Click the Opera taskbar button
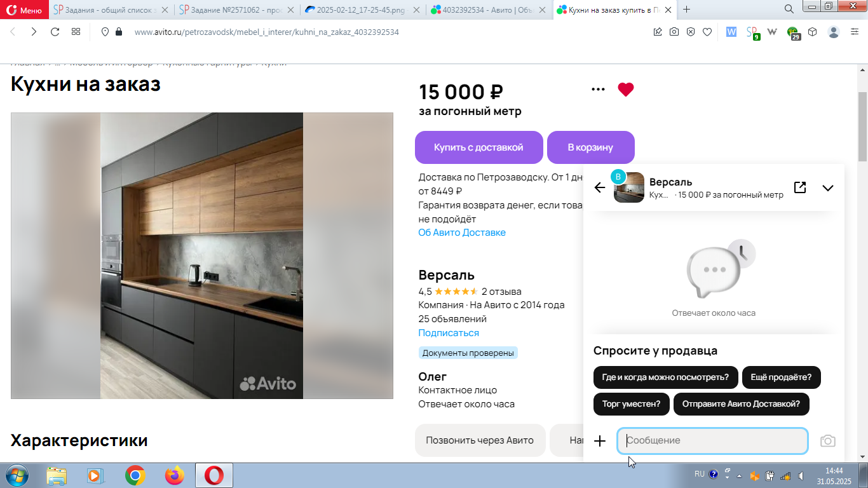Image resolution: width=868 pixels, height=488 pixels. (214, 475)
